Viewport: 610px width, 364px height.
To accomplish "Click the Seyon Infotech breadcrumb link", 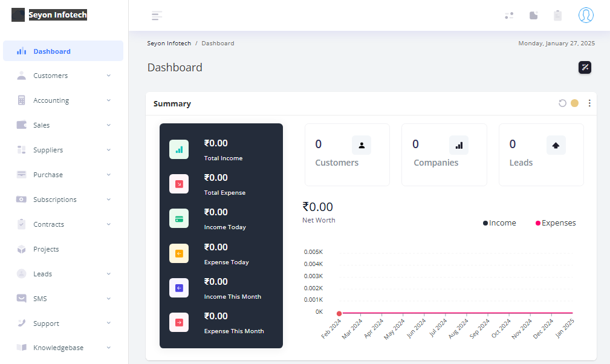I will coord(169,44).
